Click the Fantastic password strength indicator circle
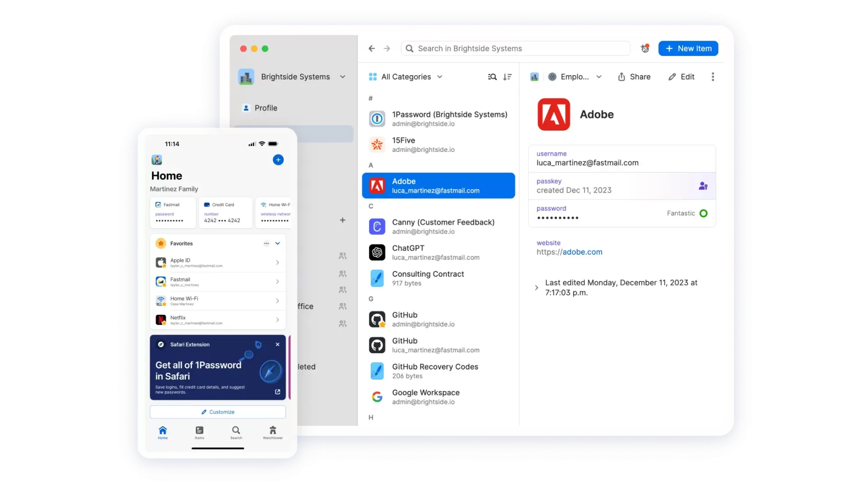The height and width of the screenshot is (488, 868). (x=703, y=213)
